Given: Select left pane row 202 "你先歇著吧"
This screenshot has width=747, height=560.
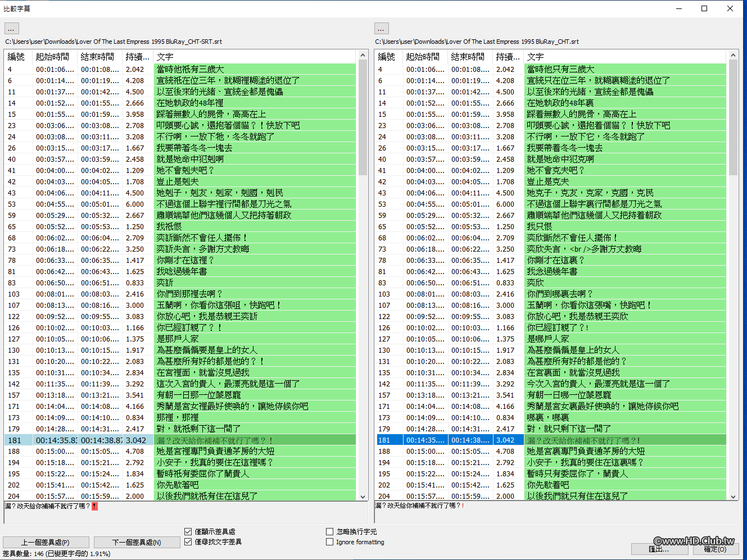Looking at the screenshot, I should click(x=180, y=485).
